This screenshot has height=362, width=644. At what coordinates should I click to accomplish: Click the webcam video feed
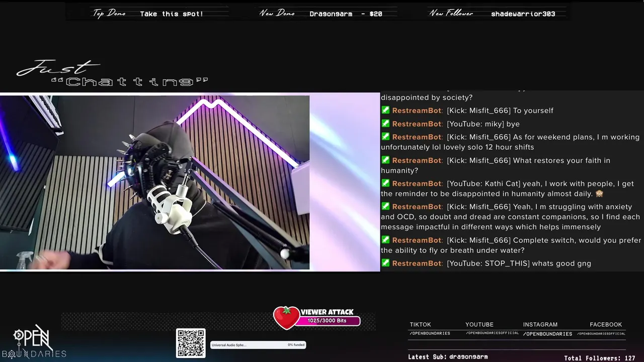[154, 183]
